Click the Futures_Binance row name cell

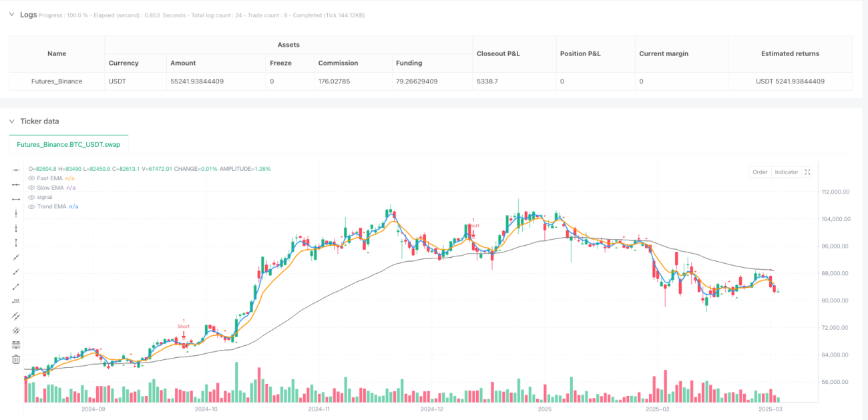57,81
